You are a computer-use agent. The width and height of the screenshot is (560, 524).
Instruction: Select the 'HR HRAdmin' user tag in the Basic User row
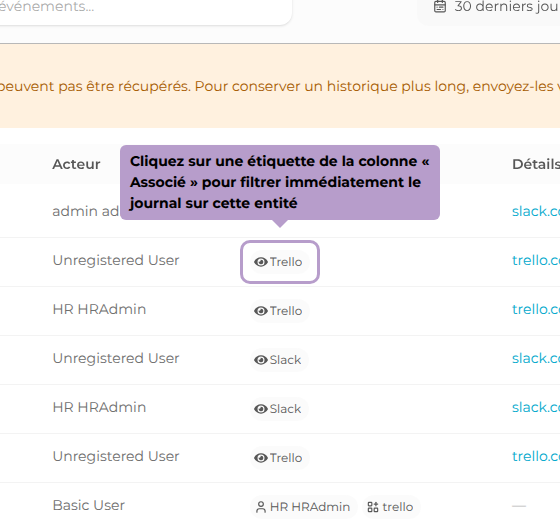click(304, 506)
